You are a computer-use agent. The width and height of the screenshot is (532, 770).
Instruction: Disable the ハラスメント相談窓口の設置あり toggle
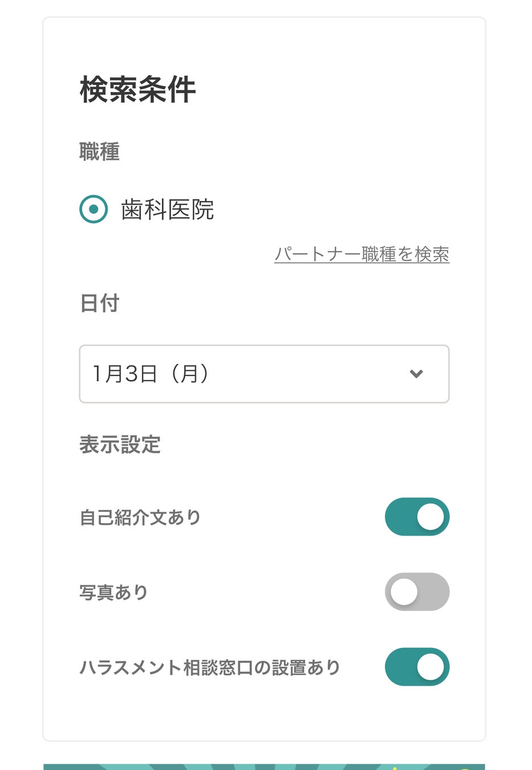tap(417, 666)
